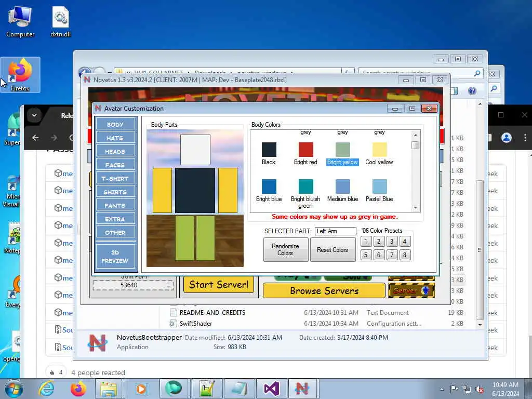532x399 pixels.
Task: Select the SwiftShader file in Explorer
Action: pos(196,323)
